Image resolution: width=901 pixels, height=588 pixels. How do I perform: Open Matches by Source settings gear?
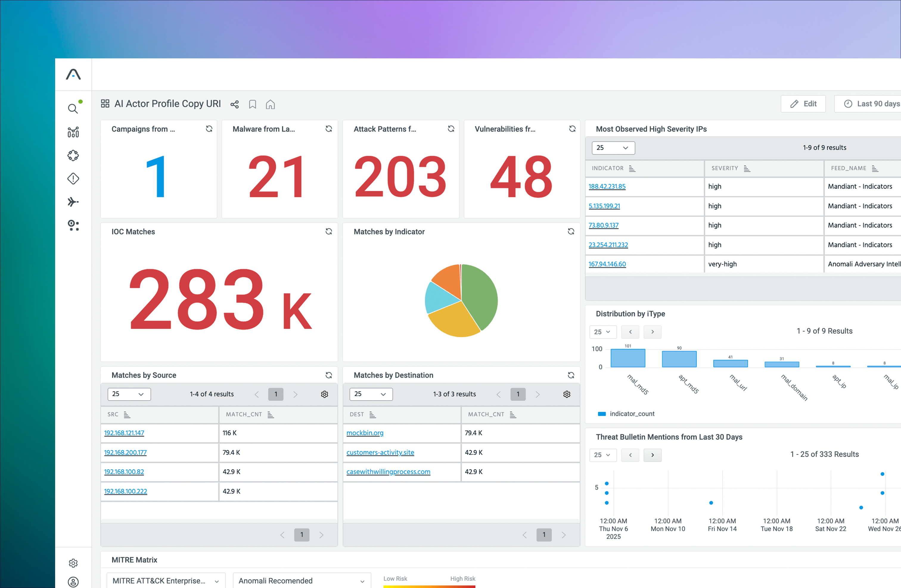(324, 394)
